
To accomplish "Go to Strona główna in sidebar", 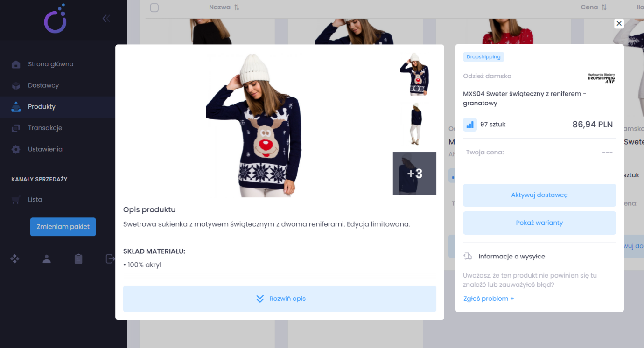I will (x=50, y=64).
